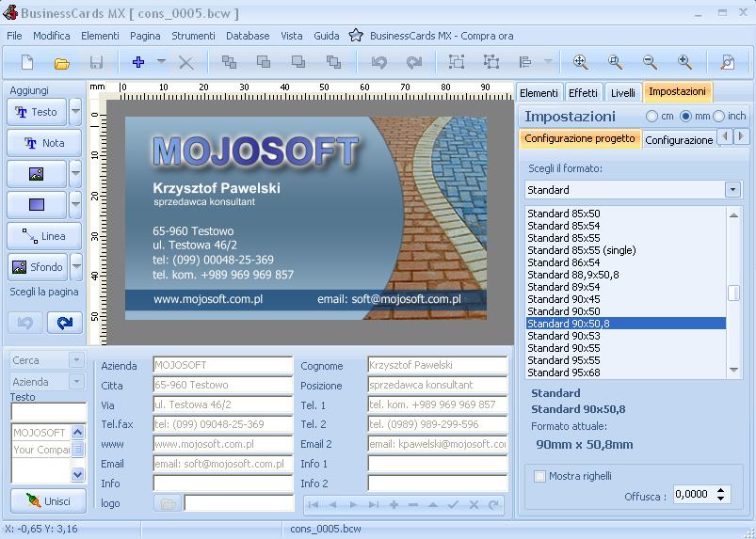Jump to first database record

[313, 505]
